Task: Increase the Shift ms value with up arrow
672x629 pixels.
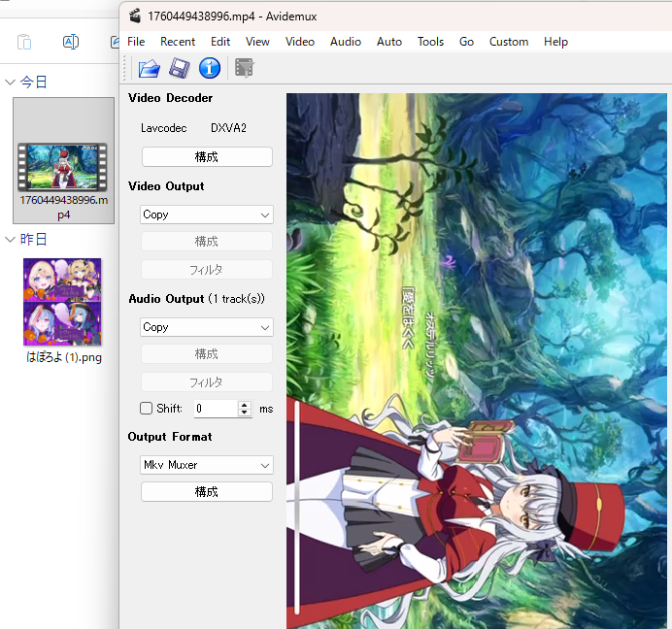Action: coord(244,405)
